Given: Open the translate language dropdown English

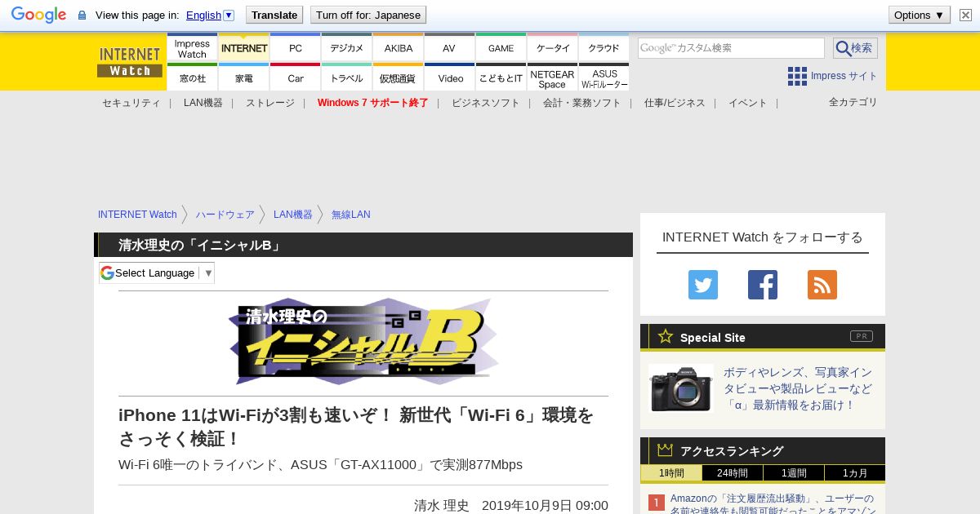Looking at the screenshot, I should 210,15.
